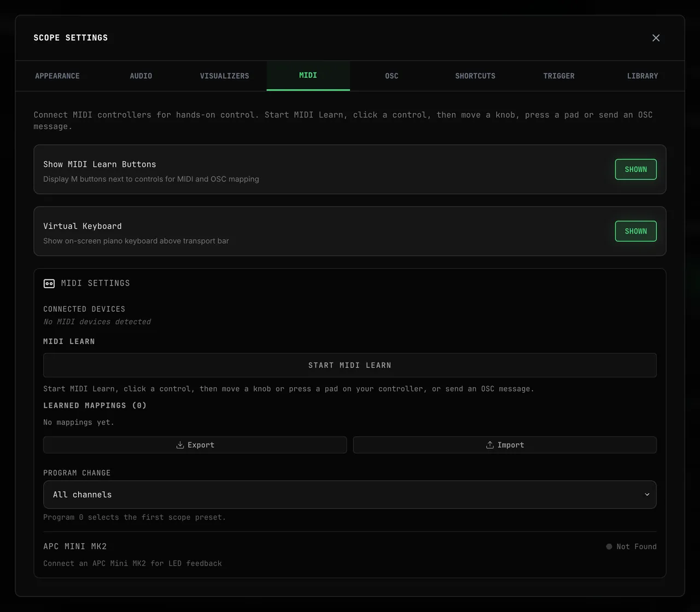Open the Trigger tab
Screen dimensions: 700x612
[x=559, y=76]
